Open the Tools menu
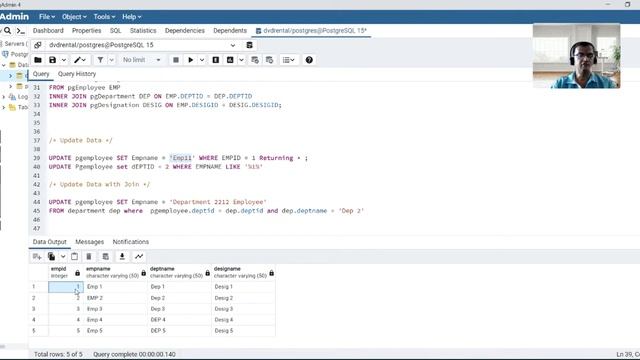Image resolution: width=640 pixels, height=360 pixels. pyautogui.click(x=104, y=17)
